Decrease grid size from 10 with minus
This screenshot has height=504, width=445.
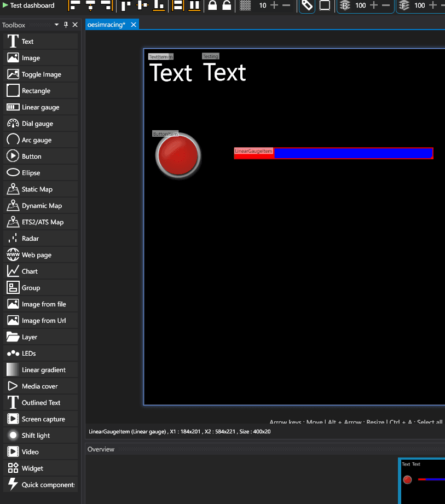click(x=286, y=5)
